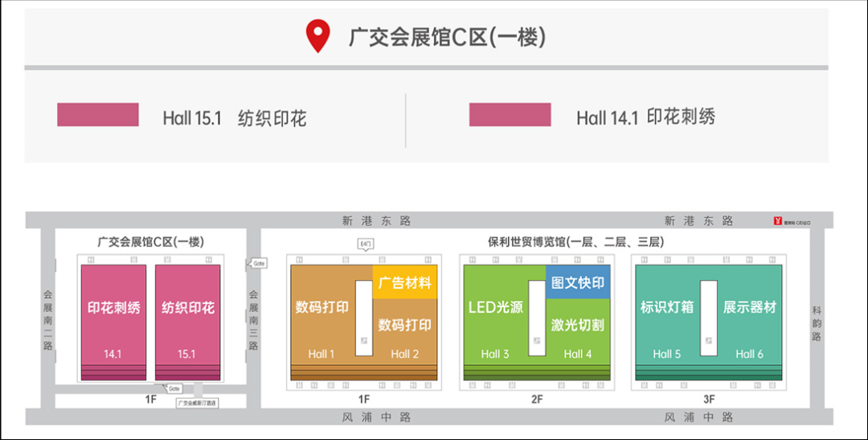Click the Hall 3 label
868x440 pixels.
tap(495, 354)
